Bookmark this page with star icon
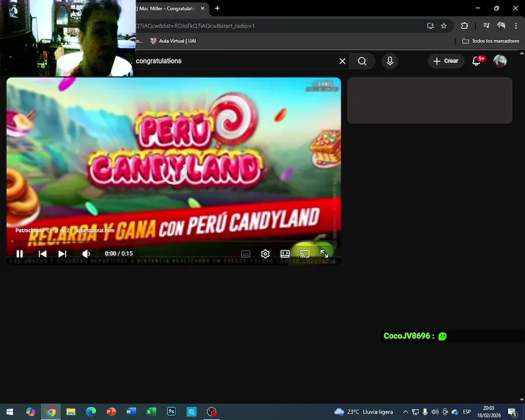 [444, 26]
